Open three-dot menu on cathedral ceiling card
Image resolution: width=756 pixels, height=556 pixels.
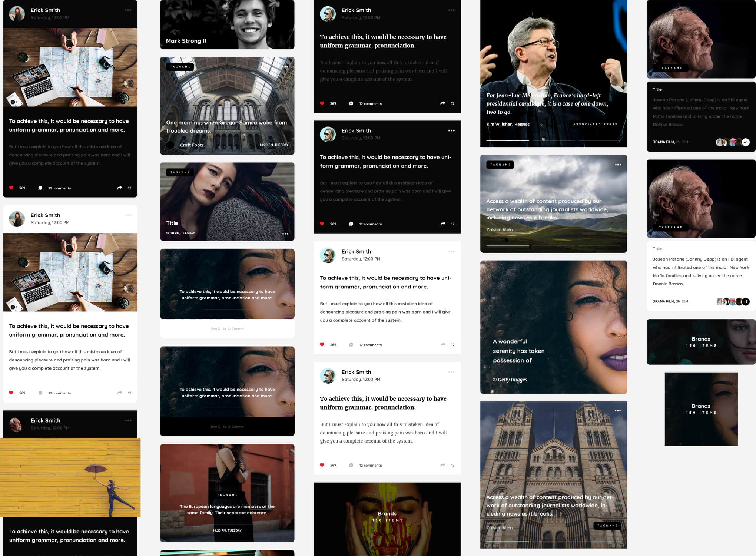tap(286, 67)
